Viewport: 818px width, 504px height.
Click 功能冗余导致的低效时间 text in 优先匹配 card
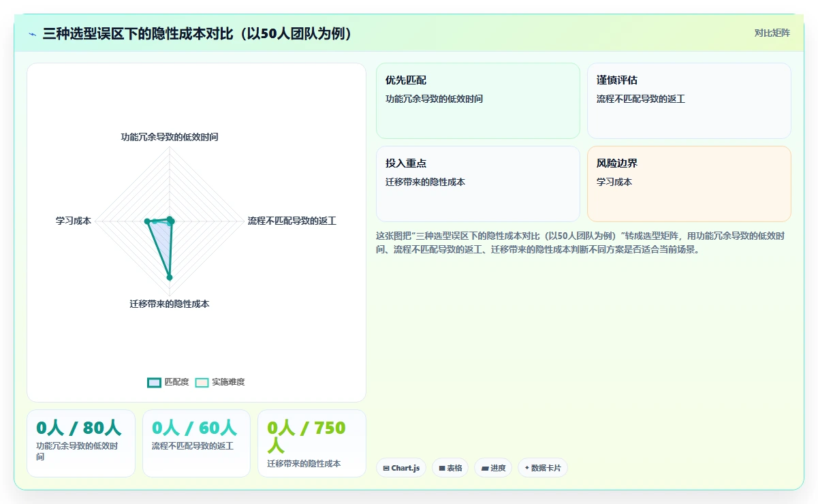click(x=434, y=99)
